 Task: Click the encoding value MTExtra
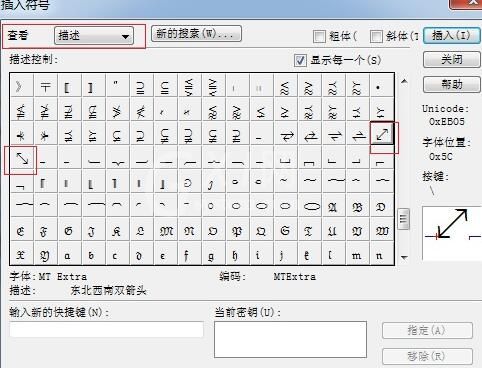point(295,277)
